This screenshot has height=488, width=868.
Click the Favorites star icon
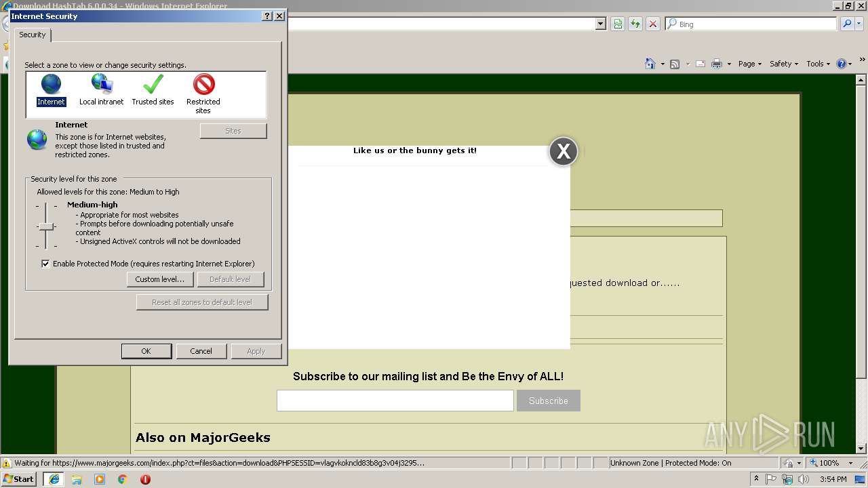(x=5, y=46)
